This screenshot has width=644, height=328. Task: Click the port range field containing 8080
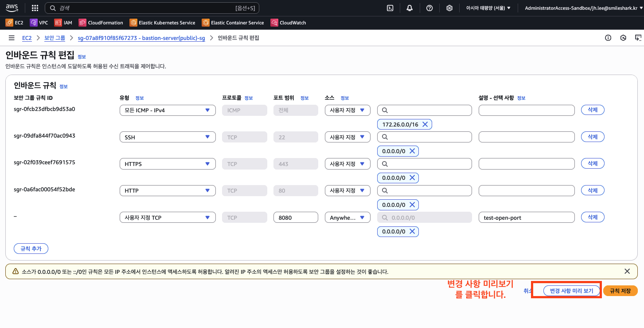(296, 217)
